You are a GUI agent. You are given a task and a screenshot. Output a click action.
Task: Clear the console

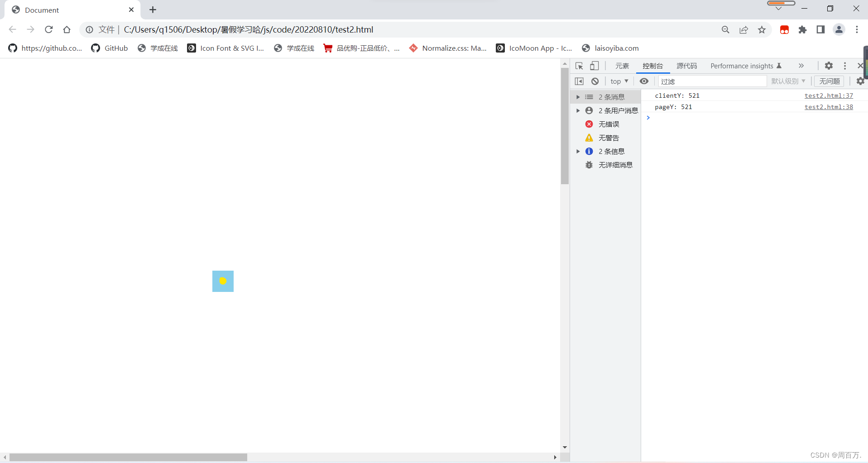point(595,81)
